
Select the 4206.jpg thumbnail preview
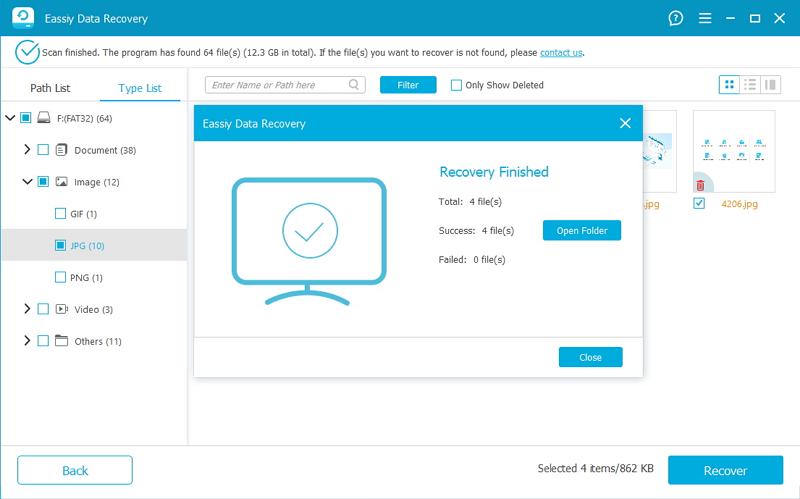(734, 151)
